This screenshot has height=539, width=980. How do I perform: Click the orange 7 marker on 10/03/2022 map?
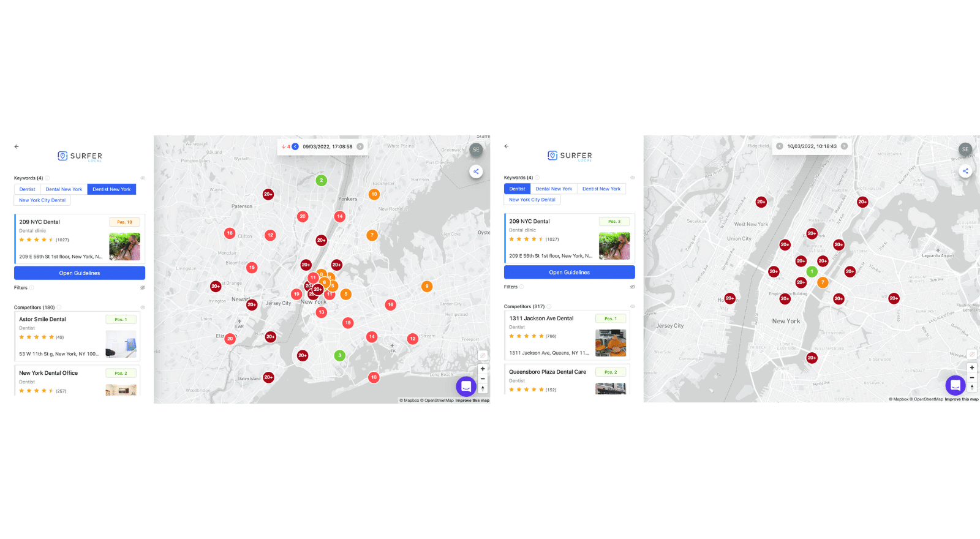823,282
